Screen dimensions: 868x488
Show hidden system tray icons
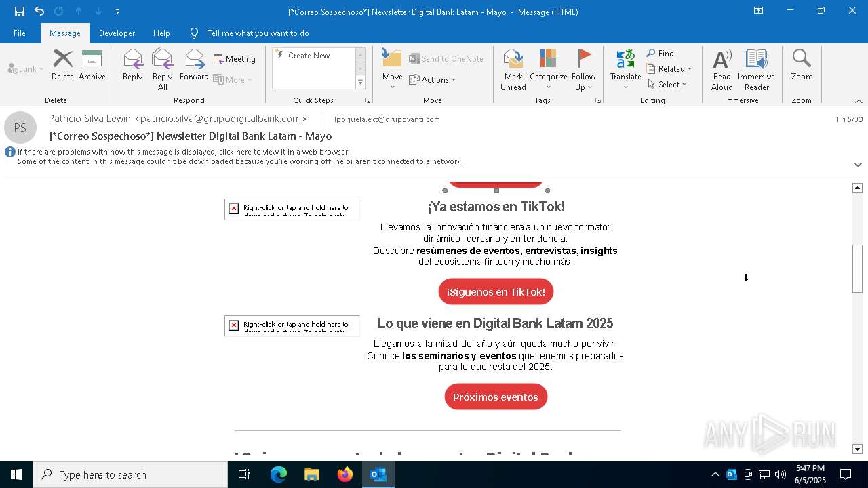pos(715,474)
